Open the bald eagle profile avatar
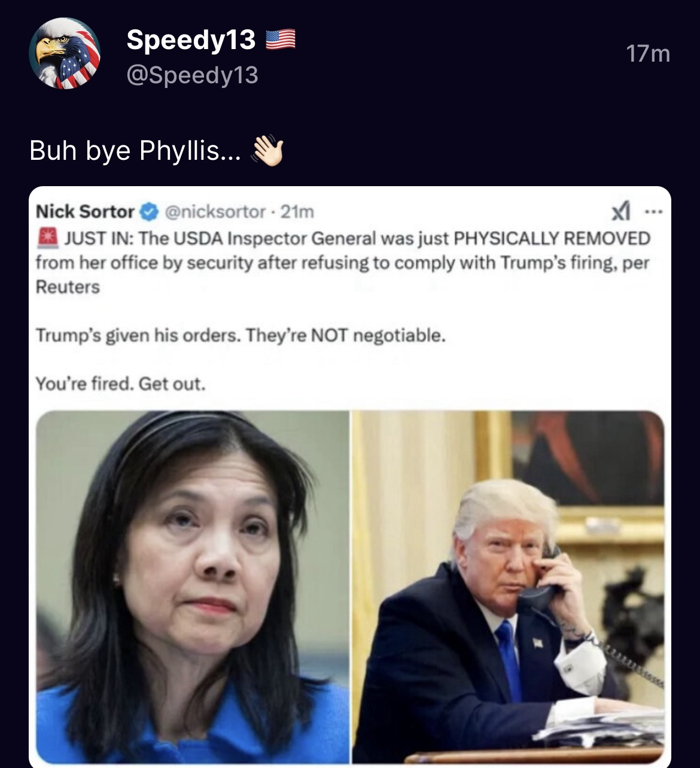This screenshot has height=768, width=700. point(65,53)
